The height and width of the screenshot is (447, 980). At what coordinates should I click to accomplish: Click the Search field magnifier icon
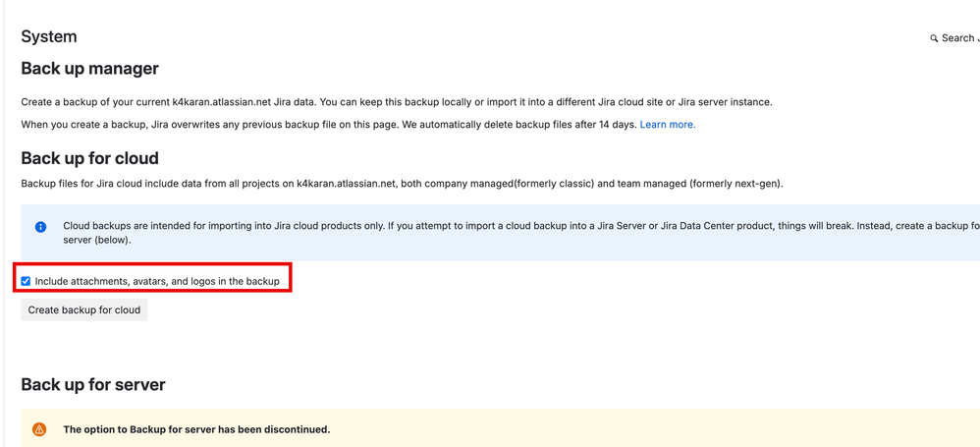(934, 38)
